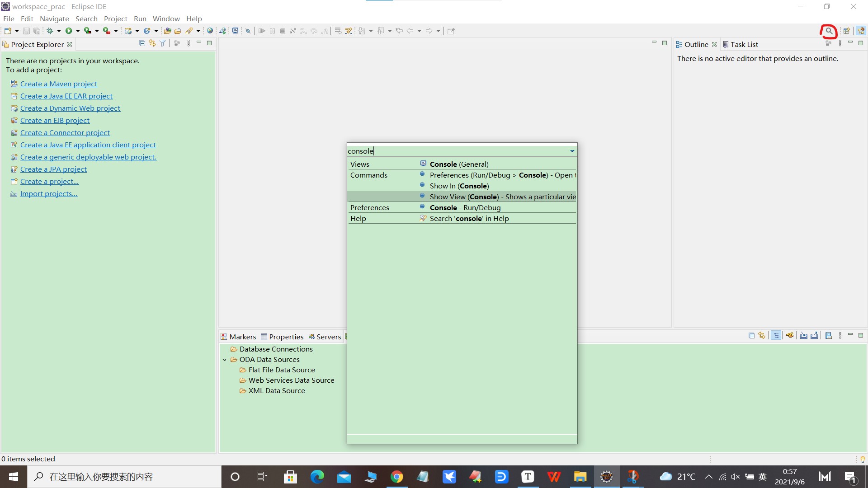
Task: Open the dropdown arrow in the console search field
Action: point(572,151)
